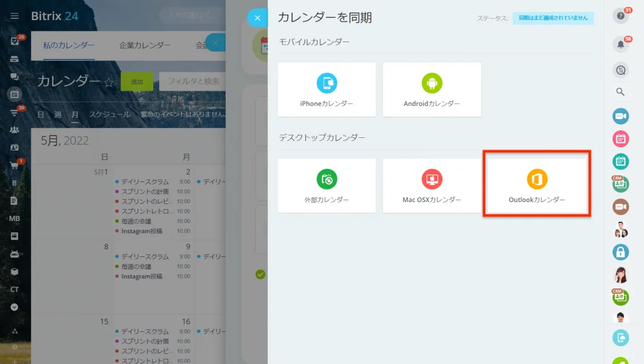Viewport: 644px width, 364px height.
Task: Open the blue video call icon
Action: [x=621, y=116]
